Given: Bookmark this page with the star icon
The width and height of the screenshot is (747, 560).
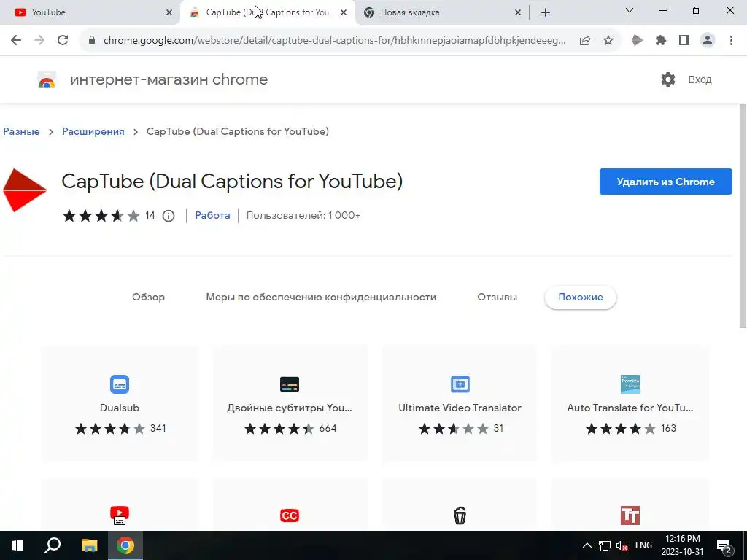Looking at the screenshot, I should pos(608,41).
